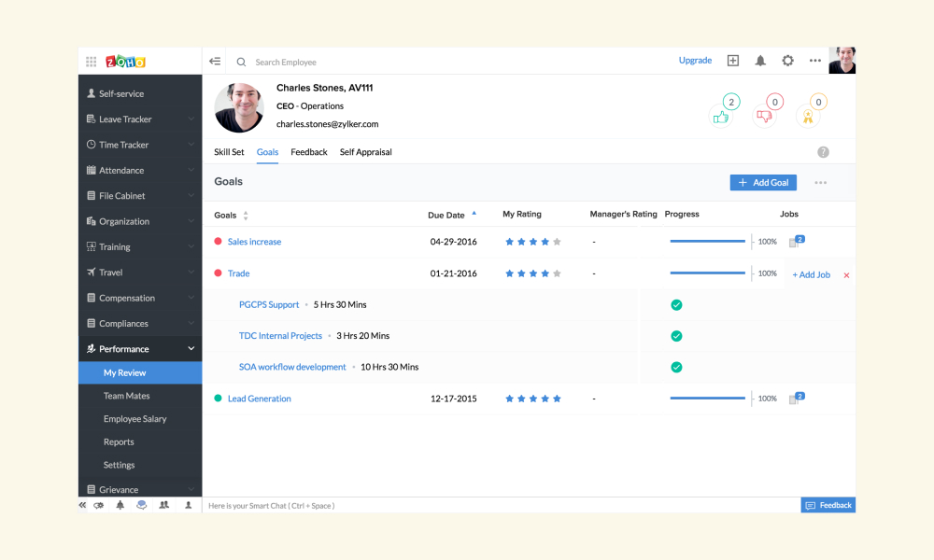Viewport: 934px width, 560px height.
Task: Click the bottom bar collapse double-arrow icon
Action: (x=82, y=505)
